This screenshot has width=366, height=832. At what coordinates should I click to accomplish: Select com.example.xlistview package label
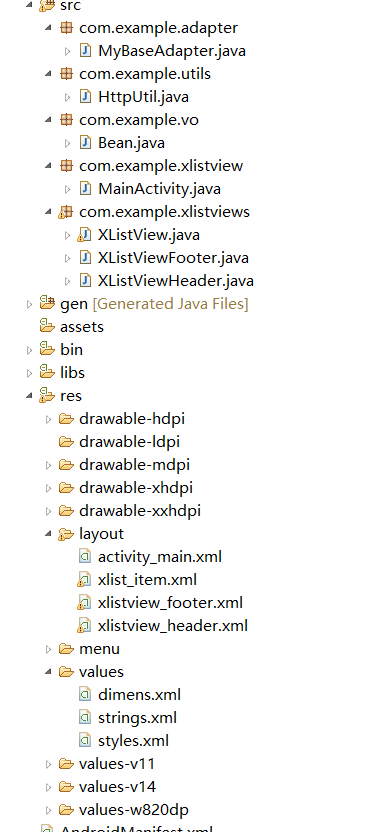tap(161, 166)
